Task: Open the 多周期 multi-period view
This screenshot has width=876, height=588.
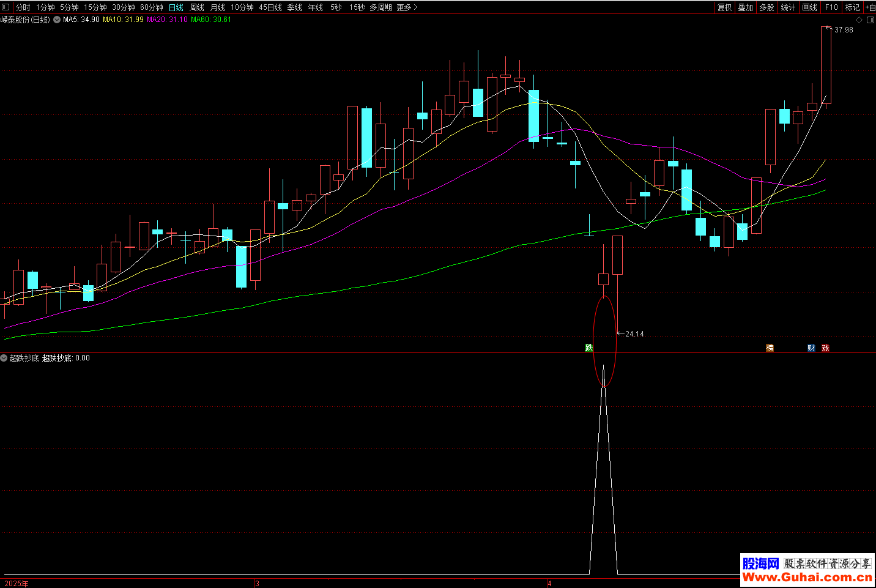Action: (380, 7)
